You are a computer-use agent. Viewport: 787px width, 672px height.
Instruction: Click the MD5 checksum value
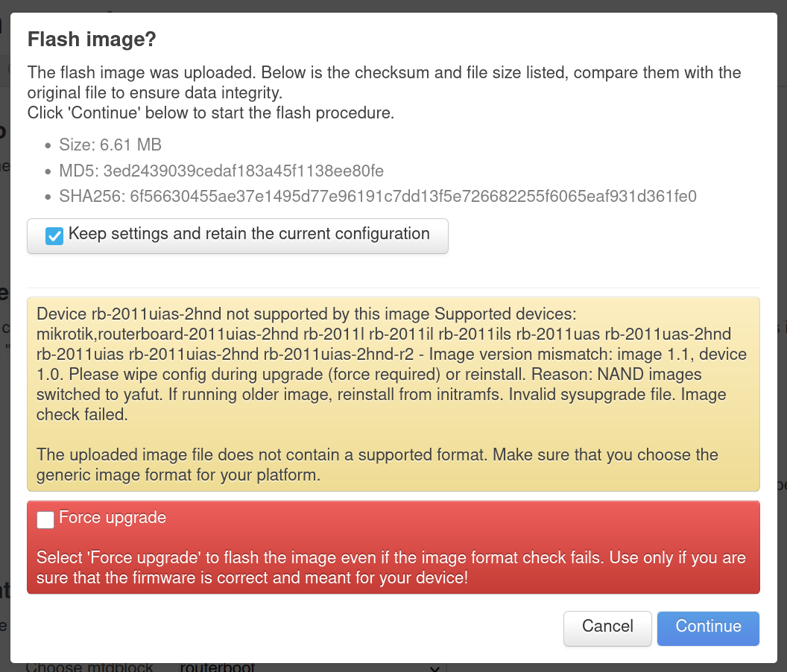click(x=244, y=171)
